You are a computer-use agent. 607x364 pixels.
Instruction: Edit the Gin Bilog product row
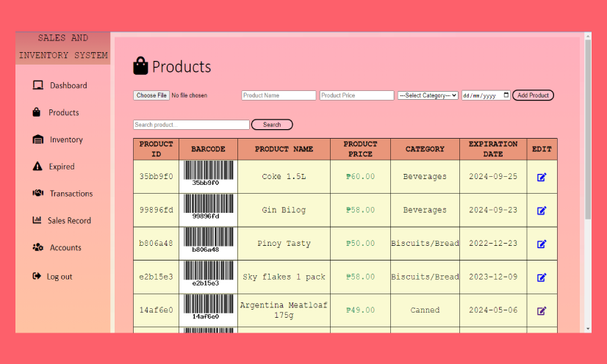pos(542,211)
